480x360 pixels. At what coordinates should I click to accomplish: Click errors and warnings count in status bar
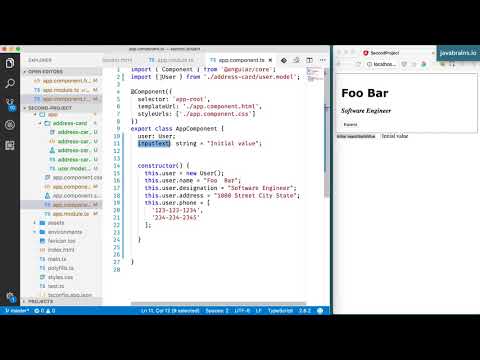[45, 311]
